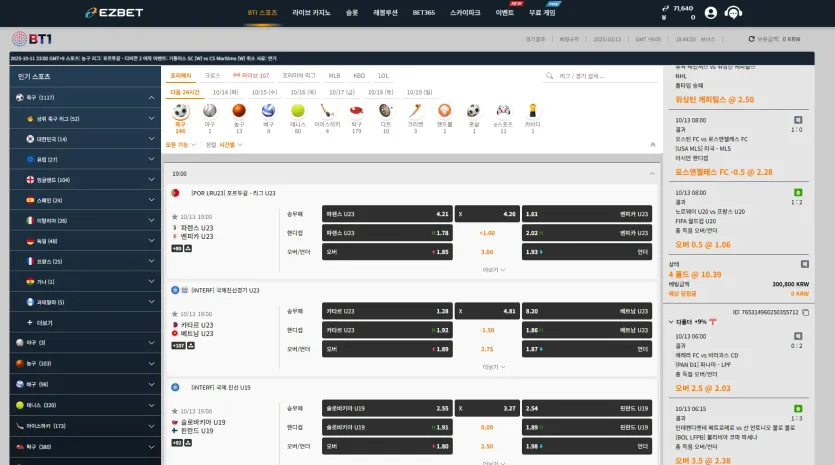This screenshot has height=465, width=835.
Task: Switch to the 프리매치 tab
Action: [181, 76]
